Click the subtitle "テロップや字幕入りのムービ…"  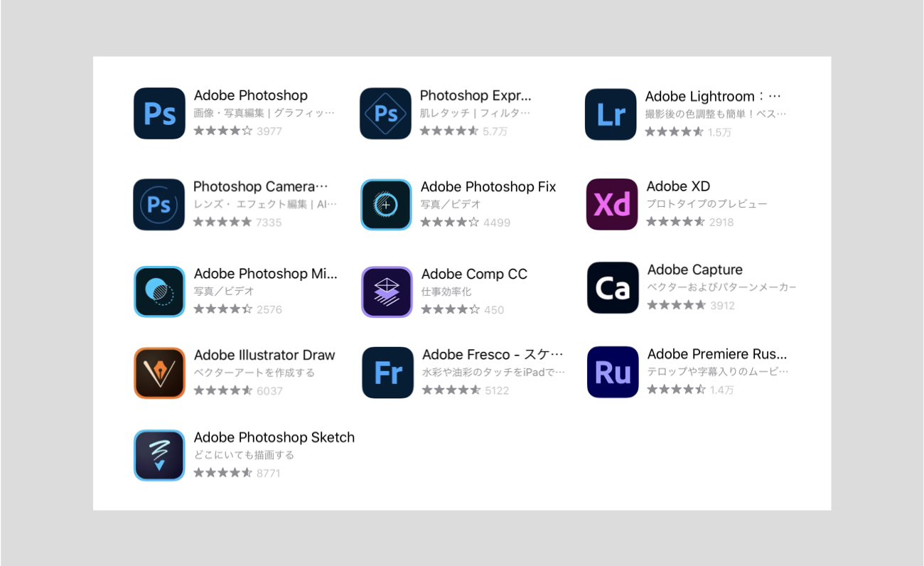click(718, 372)
